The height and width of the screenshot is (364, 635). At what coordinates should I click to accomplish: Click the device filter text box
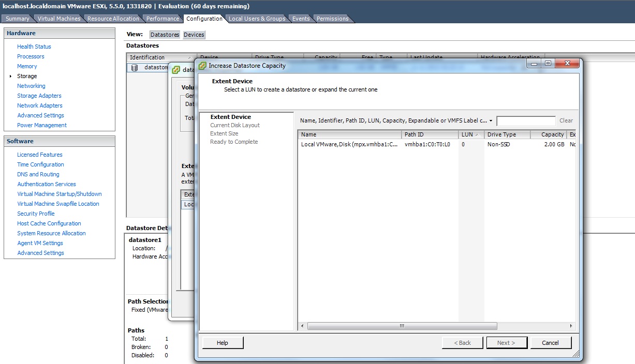tap(526, 121)
